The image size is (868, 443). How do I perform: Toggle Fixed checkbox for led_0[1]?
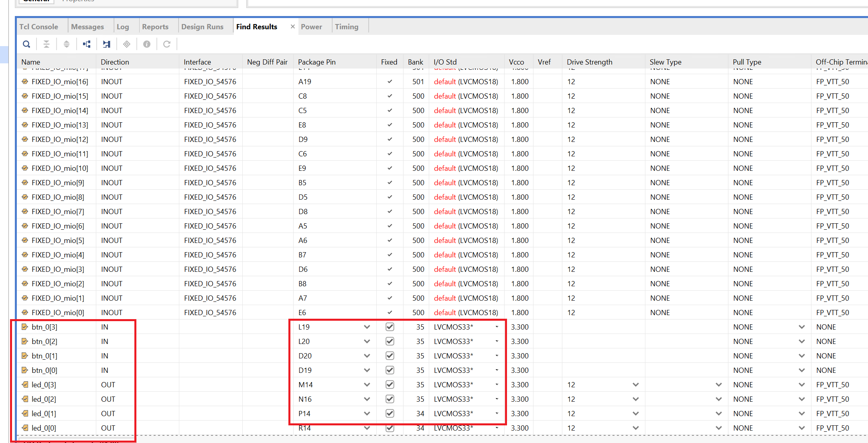(389, 413)
